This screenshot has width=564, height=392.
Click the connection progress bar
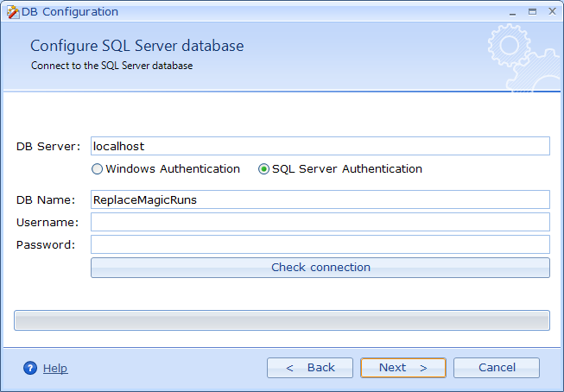pos(282,320)
